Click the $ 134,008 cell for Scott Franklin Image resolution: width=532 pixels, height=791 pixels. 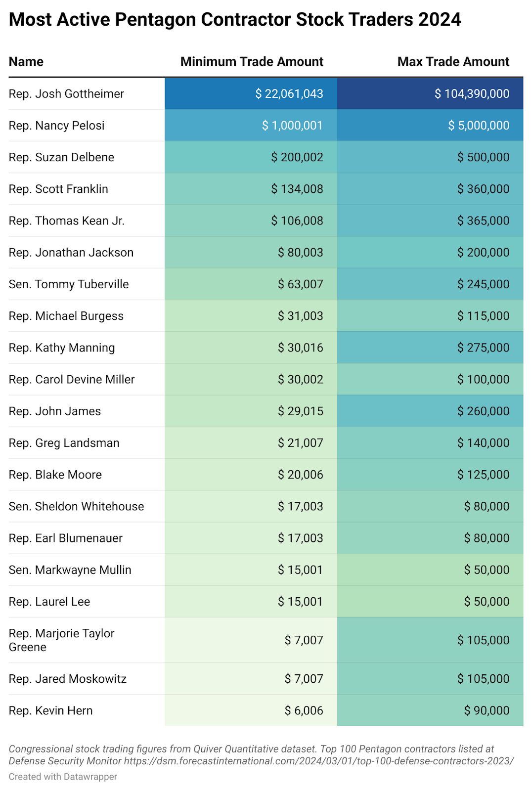[297, 189]
